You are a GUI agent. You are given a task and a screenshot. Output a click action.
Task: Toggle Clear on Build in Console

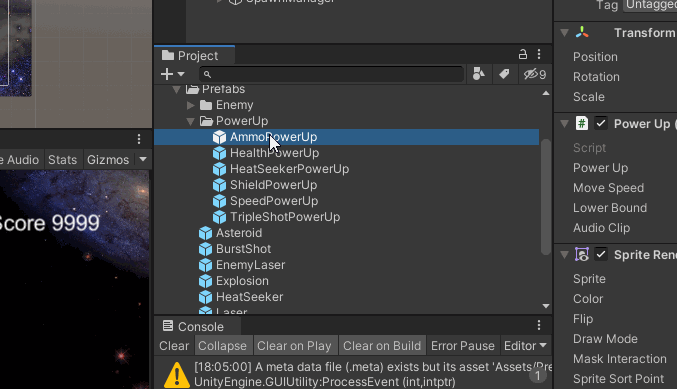pyautogui.click(x=382, y=346)
